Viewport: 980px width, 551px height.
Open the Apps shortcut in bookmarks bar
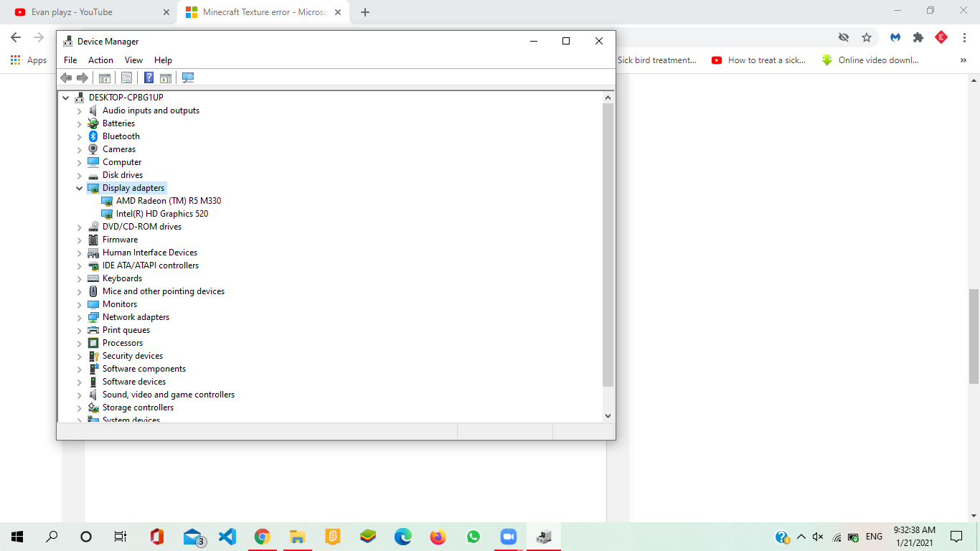pyautogui.click(x=29, y=60)
